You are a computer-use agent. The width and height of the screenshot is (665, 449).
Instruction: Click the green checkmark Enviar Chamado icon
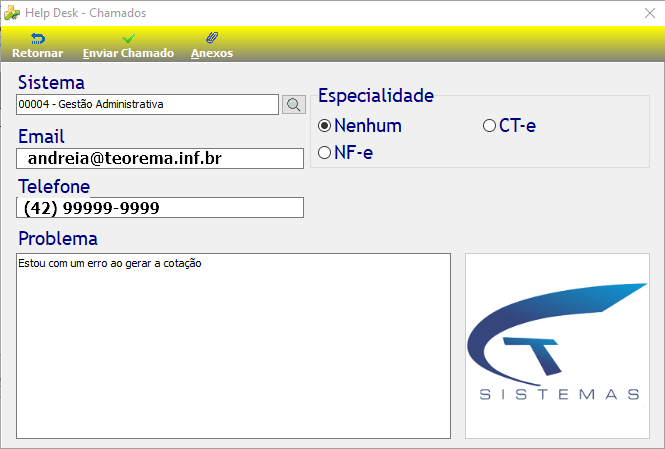(128, 39)
